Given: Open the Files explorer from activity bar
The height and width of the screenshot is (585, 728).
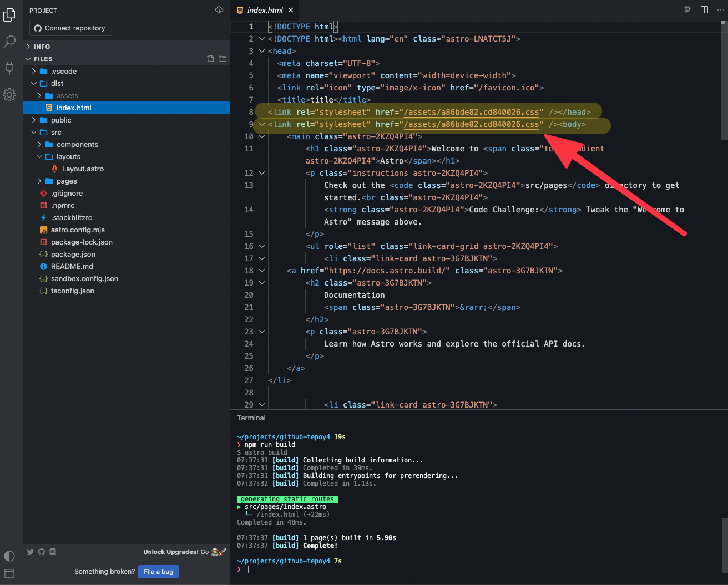Looking at the screenshot, I should tap(9, 15).
